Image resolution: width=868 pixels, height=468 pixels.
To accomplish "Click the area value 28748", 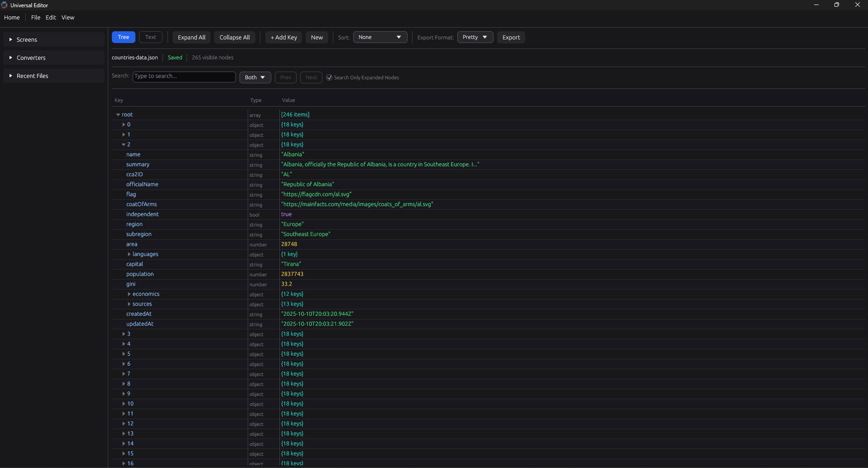I will click(289, 244).
